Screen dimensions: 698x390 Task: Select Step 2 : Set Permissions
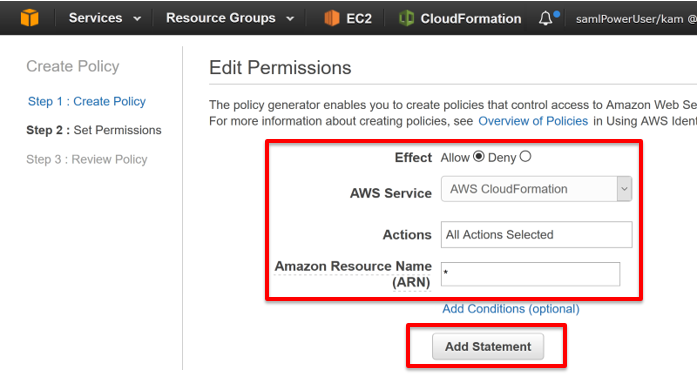pos(94,130)
